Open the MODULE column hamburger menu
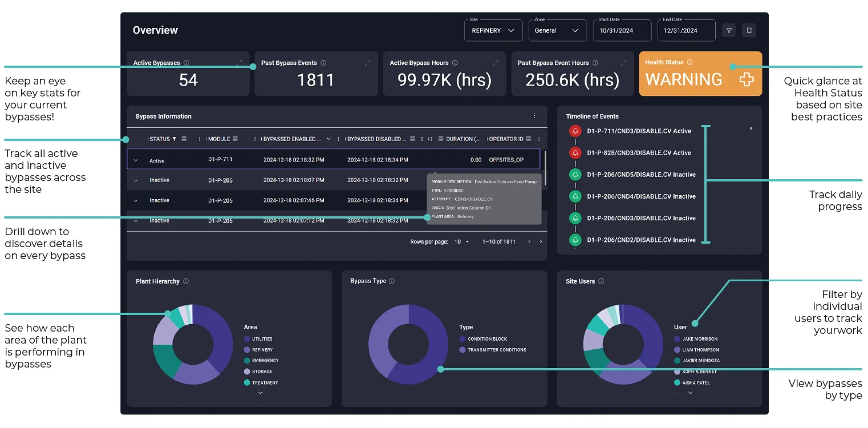The image size is (868, 428). tap(235, 139)
